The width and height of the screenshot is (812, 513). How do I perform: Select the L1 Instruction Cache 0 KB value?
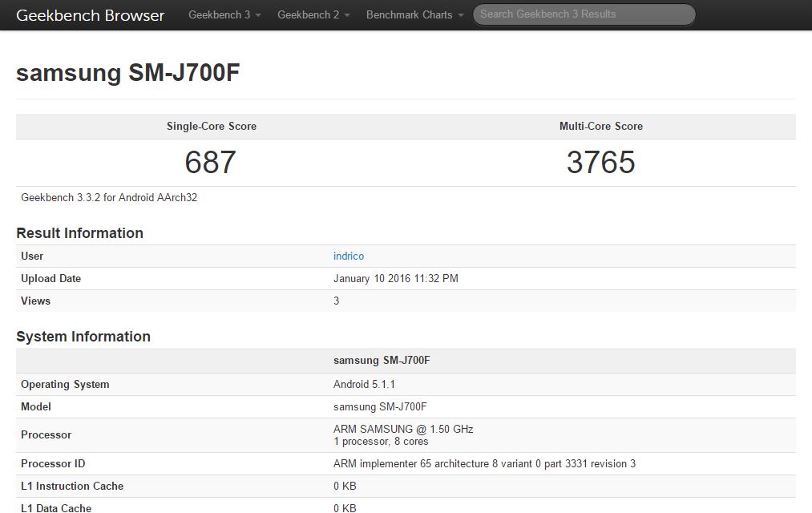coord(345,486)
